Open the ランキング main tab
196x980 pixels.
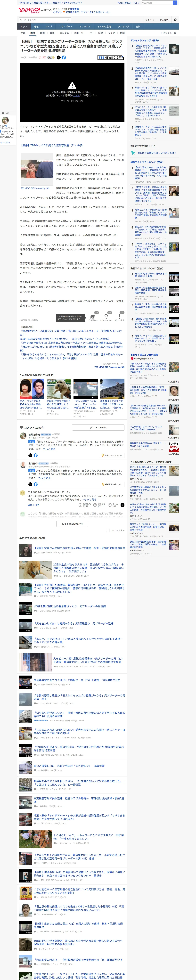pos(123,27)
